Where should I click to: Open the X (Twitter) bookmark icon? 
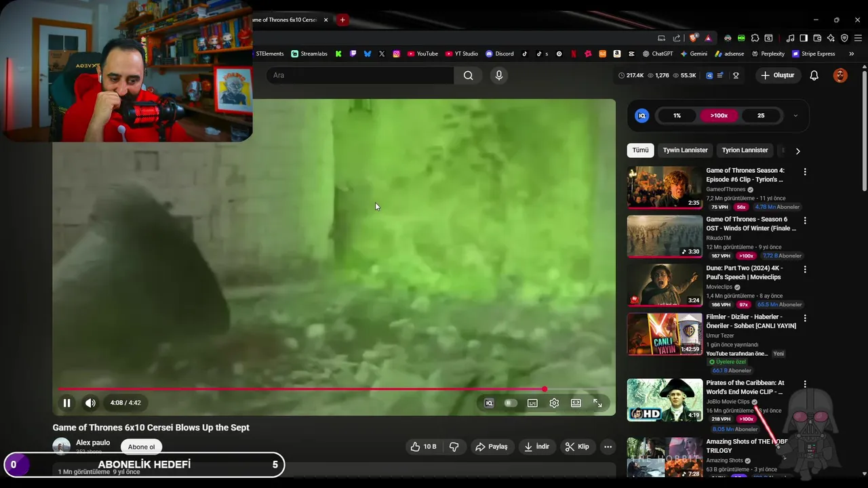[x=382, y=54]
